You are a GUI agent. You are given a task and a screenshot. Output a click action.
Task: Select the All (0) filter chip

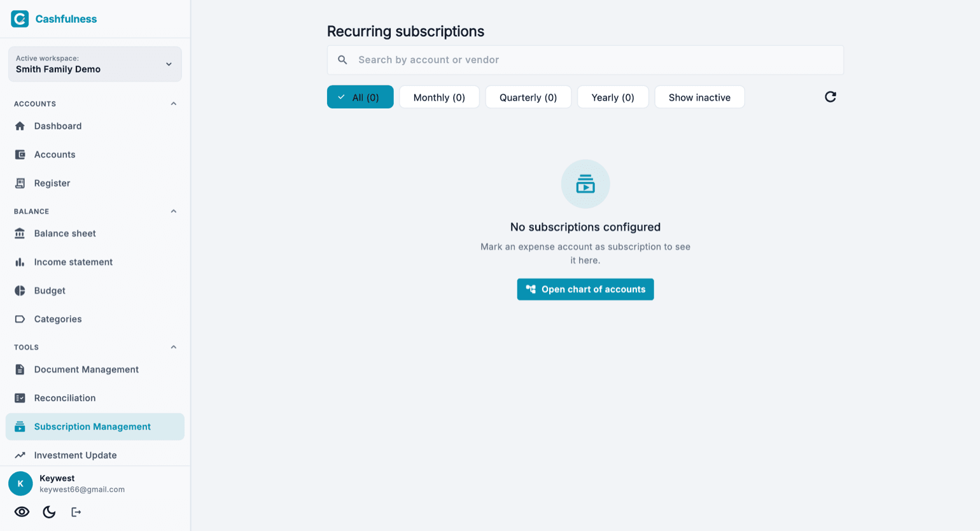tap(360, 97)
